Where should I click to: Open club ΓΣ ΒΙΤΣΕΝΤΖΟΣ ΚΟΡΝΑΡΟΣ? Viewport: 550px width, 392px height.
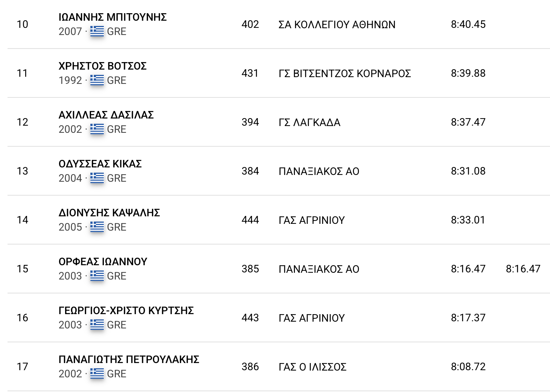click(345, 74)
